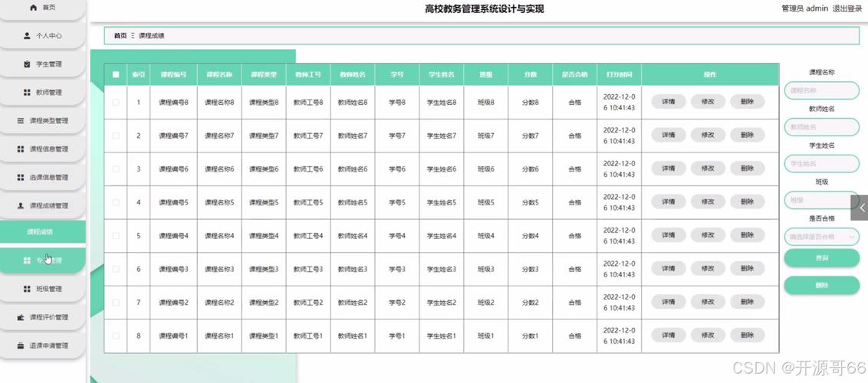This screenshot has height=383, width=868.
Task: Focus the 课程名称 search input field
Action: tap(821, 90)
